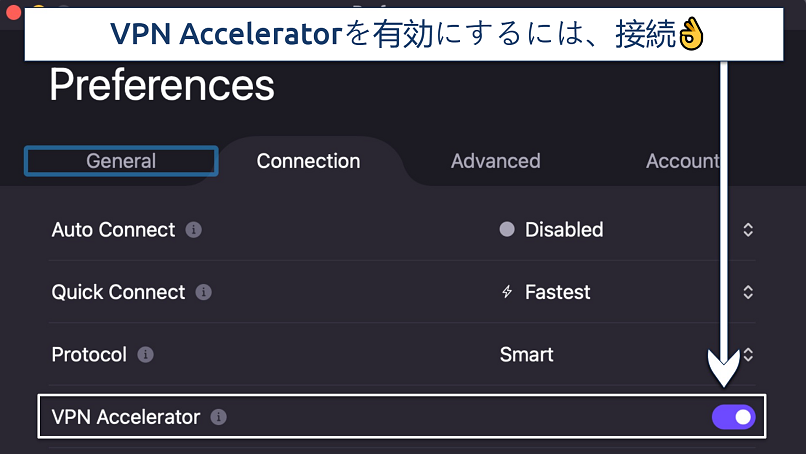Viewport: 806px width, 454px height.
Task: Select the Connection tab
Action: 308,161
